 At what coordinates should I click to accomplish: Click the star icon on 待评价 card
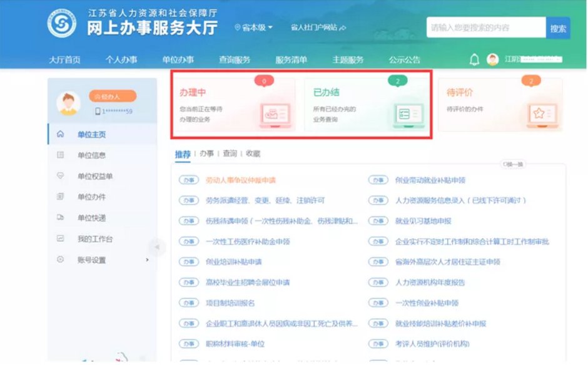538,114
